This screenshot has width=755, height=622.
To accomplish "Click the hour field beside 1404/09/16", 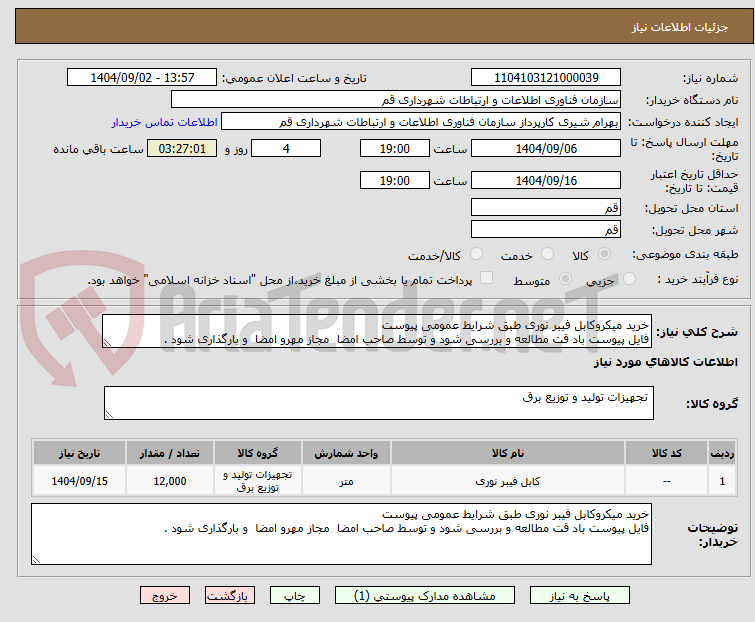I will 394,181.
